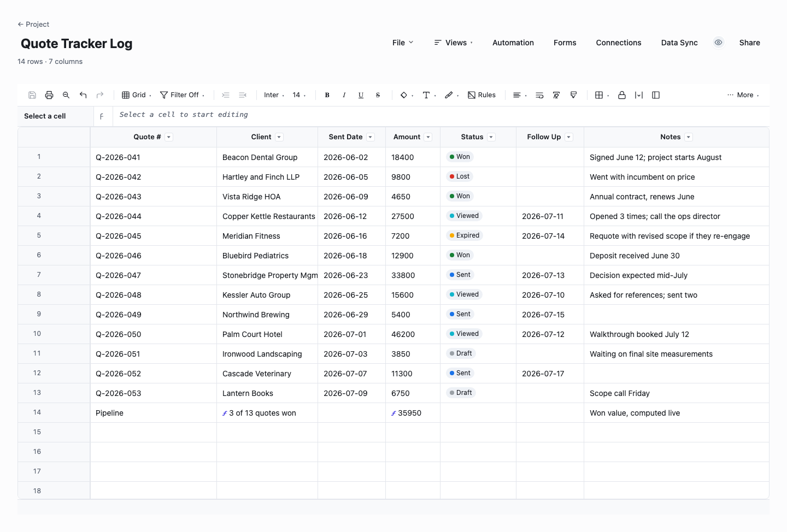Click the Share button
Screen dimensions: 787x532
[750, 43]
